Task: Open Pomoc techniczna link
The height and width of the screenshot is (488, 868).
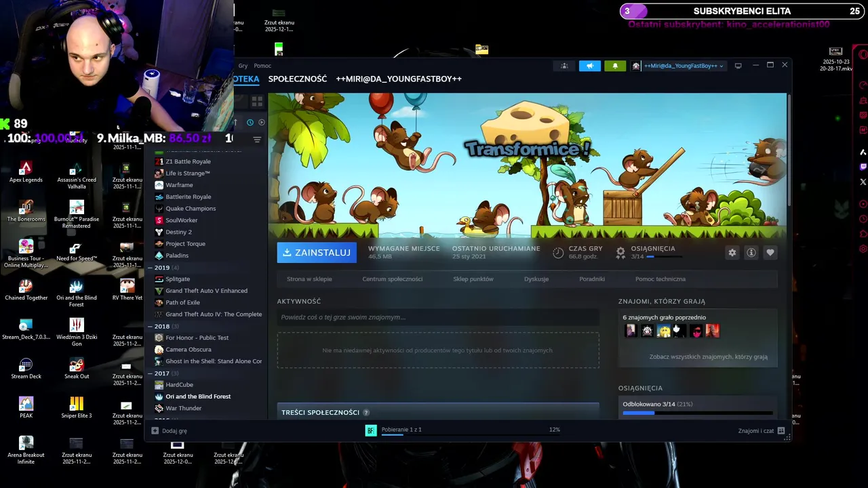Action: click(x=660, y=279)
